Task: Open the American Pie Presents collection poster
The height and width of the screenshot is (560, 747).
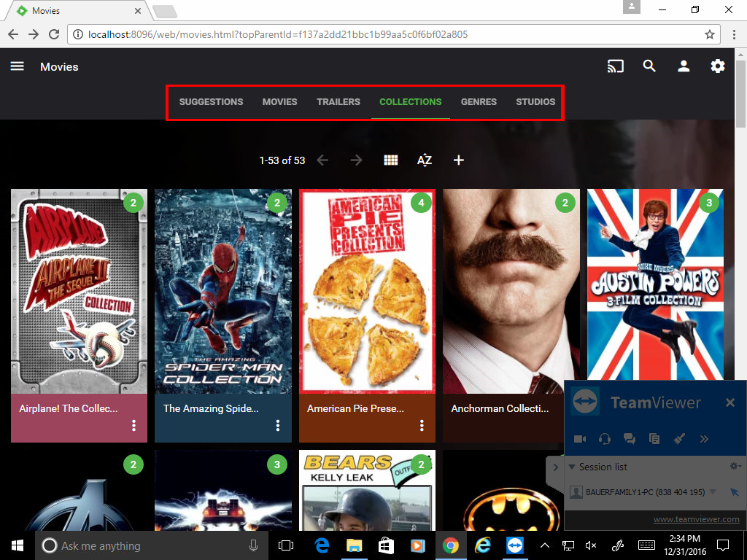Action: 367,291
